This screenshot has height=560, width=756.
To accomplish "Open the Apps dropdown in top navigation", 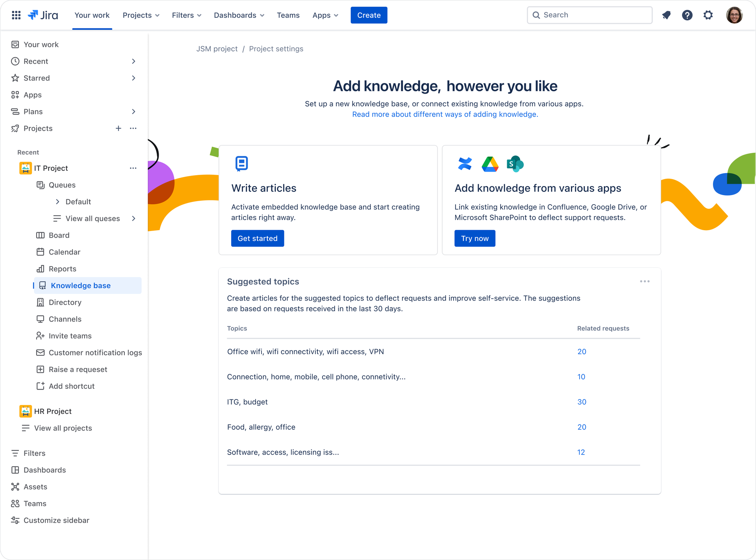I will click(325, 15).
